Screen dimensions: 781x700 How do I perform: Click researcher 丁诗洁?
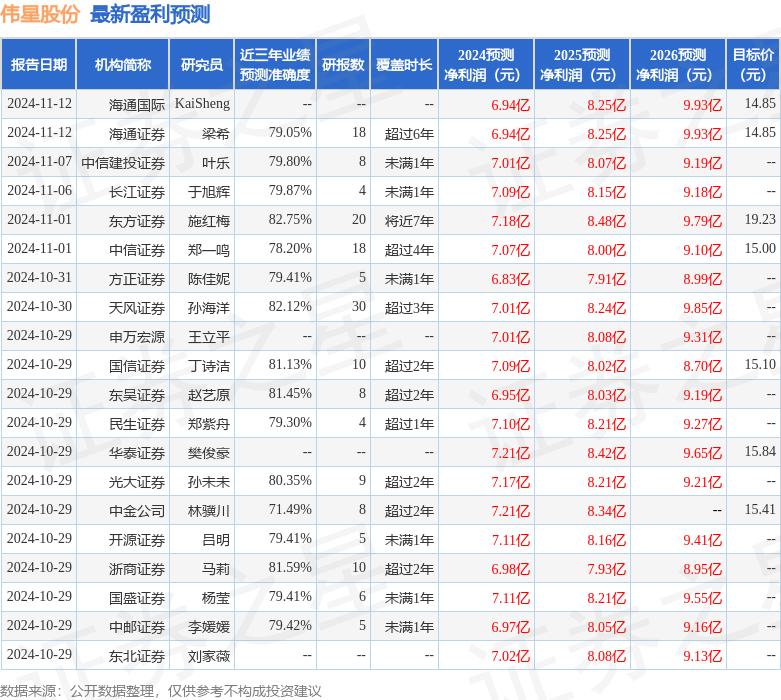click(209, 366)
